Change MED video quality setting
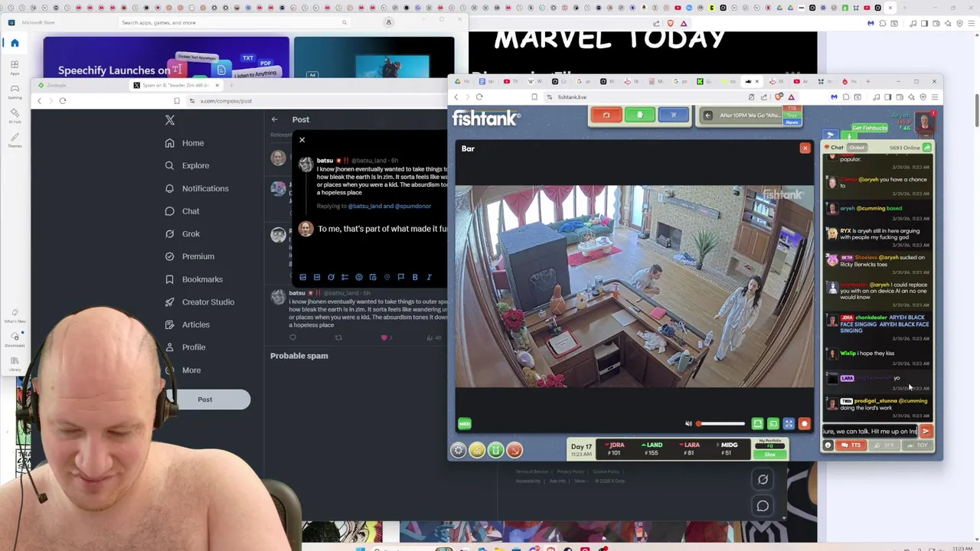The width and height of the screenshot is (980, 551). pyautogui.click(x=465, y=424)
